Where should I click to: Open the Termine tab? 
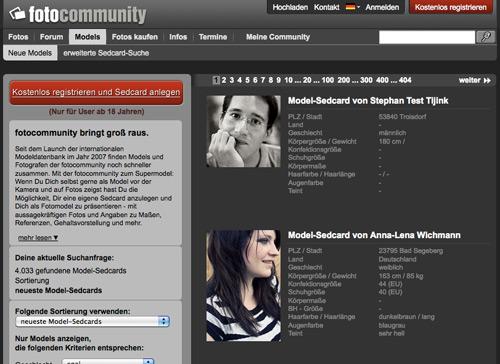click(x=213, y=37)
